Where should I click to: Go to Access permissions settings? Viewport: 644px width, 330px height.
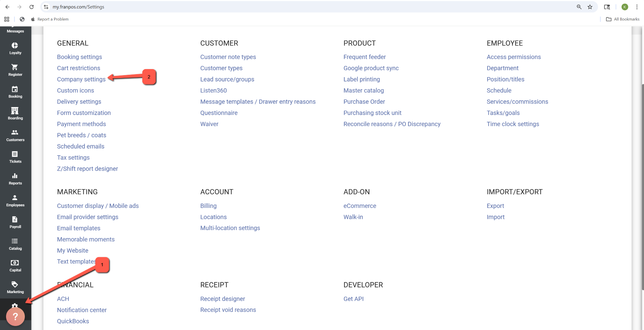pos(513,57)
